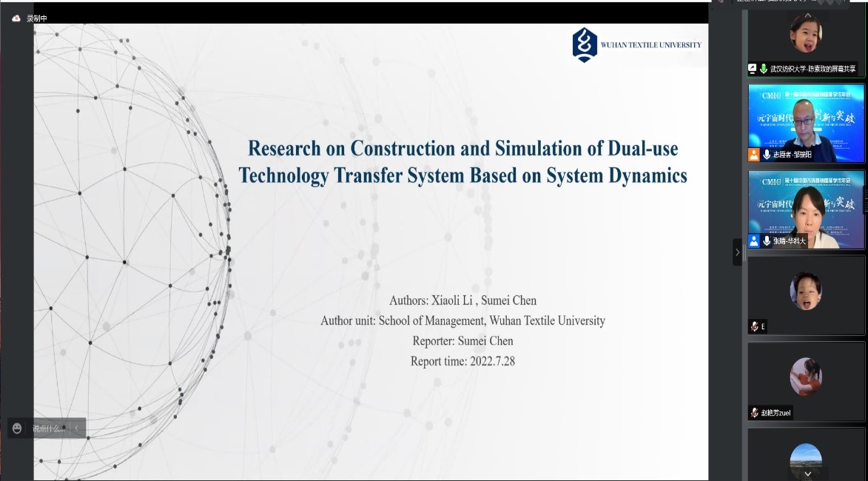Click the 赵艳芳zuel name label
The height and width of the screenshot is (481, 868).
tap(776, 413)
